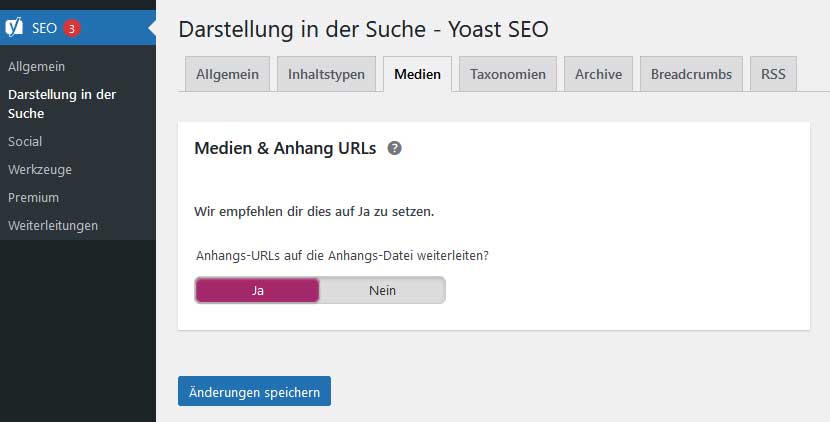Switch to the Allgemein tab
830x422 pixels.
227,74
